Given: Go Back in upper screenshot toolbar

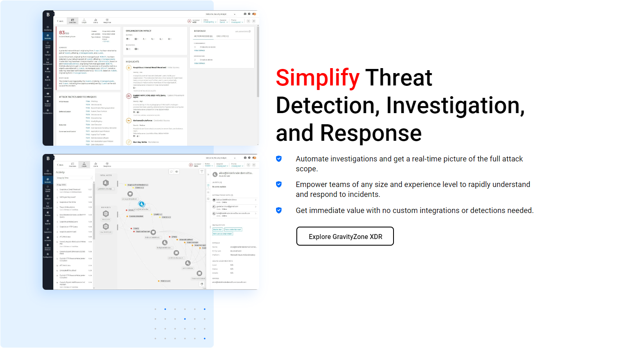Looking at the screenshot, I should [x=60, y=21].
